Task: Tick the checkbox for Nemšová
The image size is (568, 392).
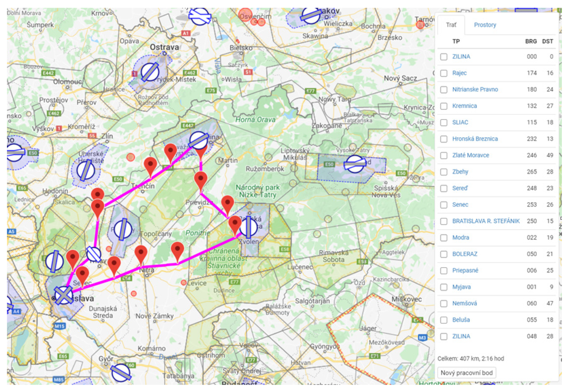Action: pyautogui.click(x=444, y=304)
